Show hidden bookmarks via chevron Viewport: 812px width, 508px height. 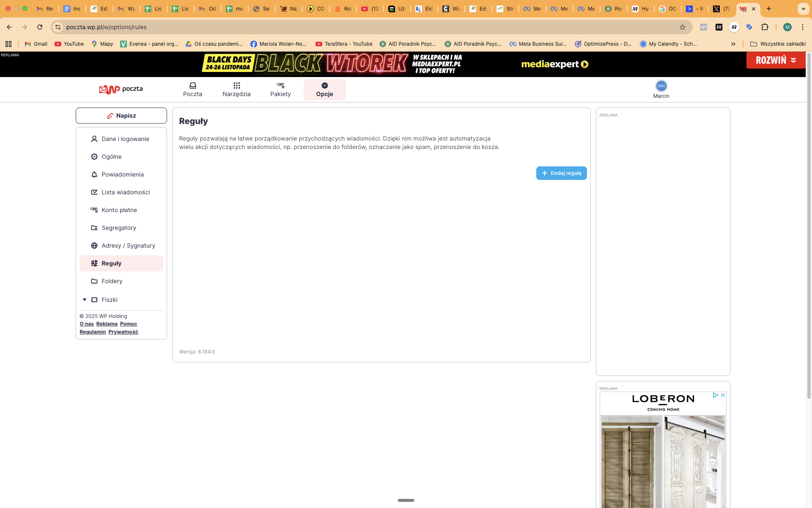pyautogui.click(x=733, y=44)
